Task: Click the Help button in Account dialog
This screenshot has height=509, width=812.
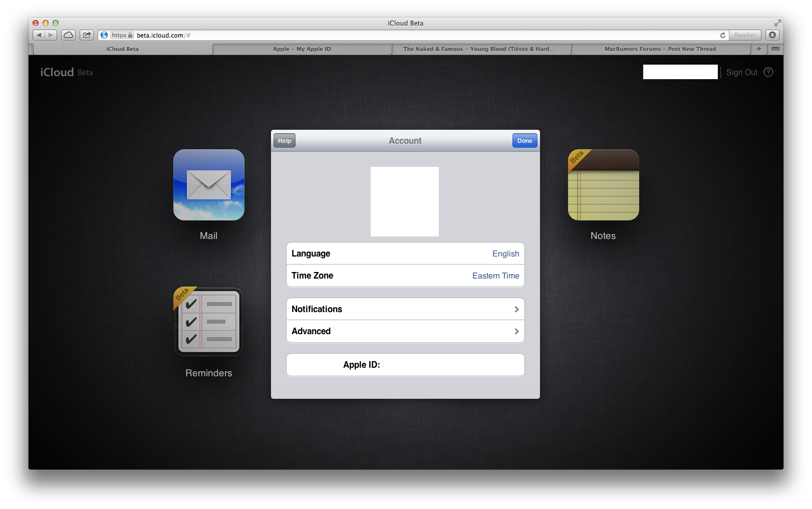Action: (x=285, y=141)
